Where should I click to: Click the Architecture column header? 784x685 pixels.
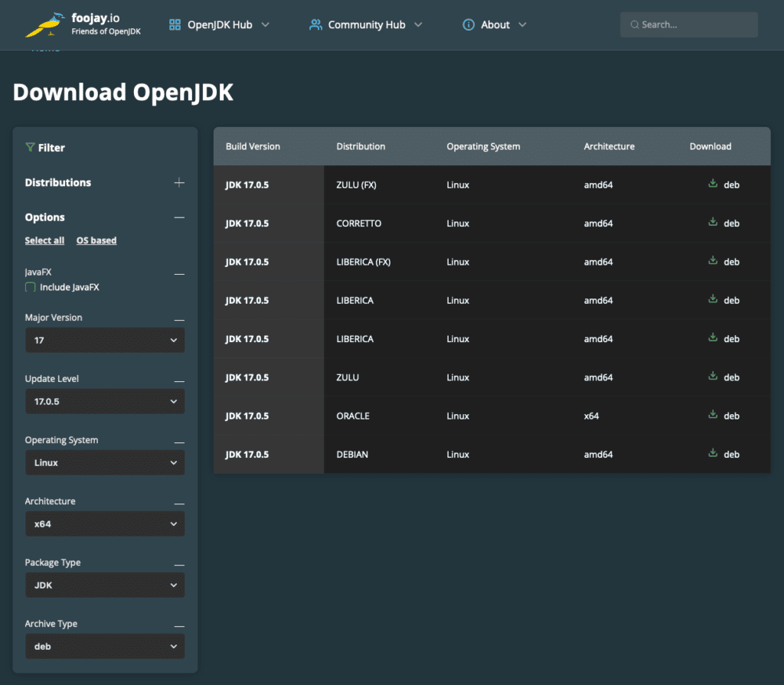pos(609,146)
